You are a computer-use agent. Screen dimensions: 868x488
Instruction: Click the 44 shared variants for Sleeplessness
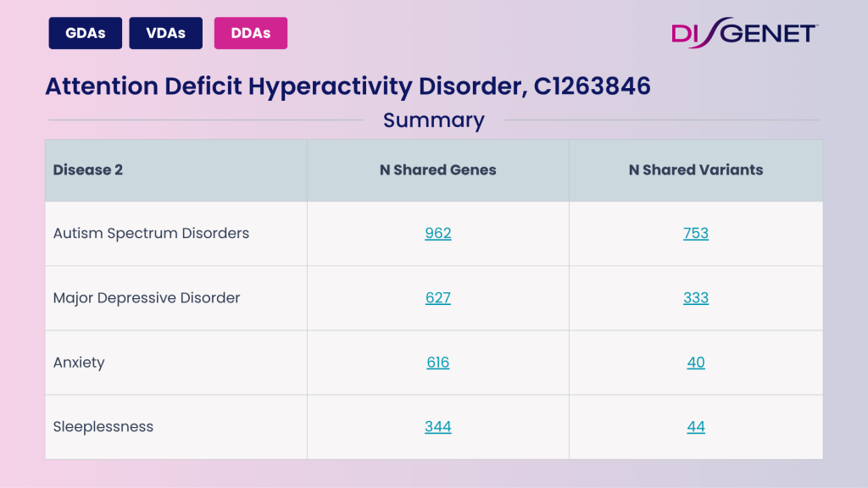695,426
